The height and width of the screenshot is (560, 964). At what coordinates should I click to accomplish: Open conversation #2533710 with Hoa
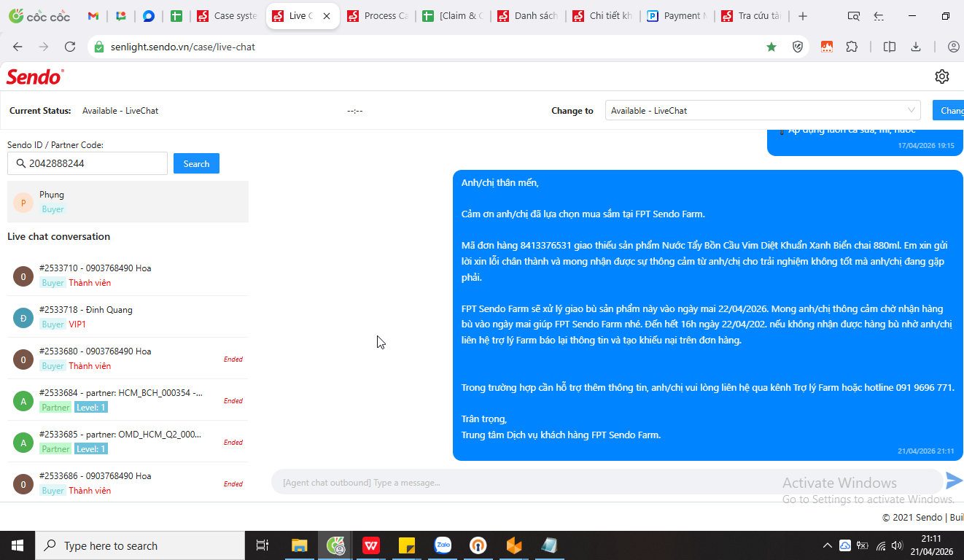[x=128, y=276]
